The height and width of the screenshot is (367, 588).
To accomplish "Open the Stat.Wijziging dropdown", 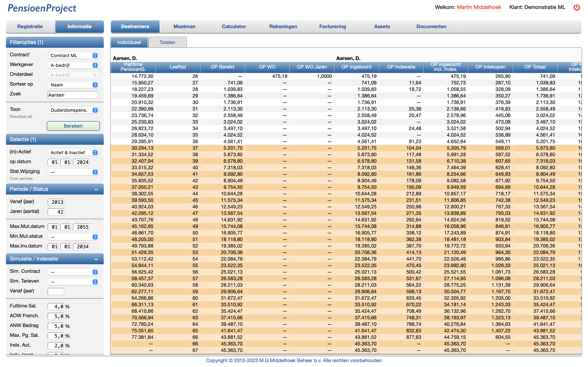I will pyautogui.click(x=73, y=172).
